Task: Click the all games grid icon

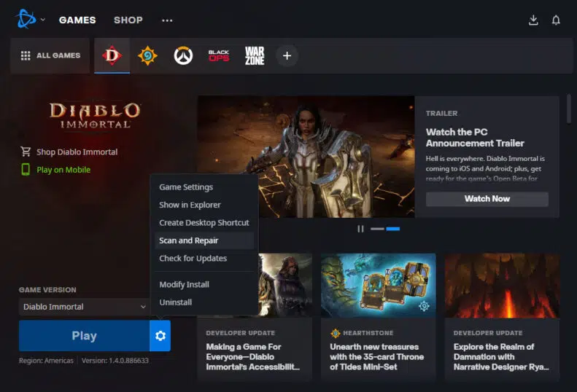Action: click(x=26, y=55)
